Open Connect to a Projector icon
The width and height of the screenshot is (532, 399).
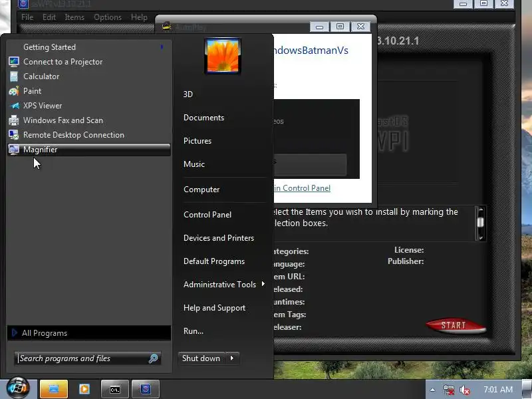click(x=13, y=62)
